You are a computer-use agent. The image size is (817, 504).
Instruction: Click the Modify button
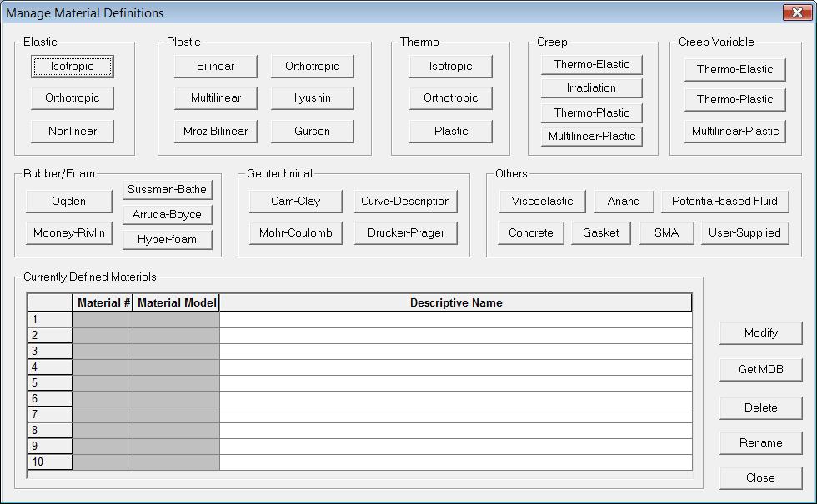[760, 333]
